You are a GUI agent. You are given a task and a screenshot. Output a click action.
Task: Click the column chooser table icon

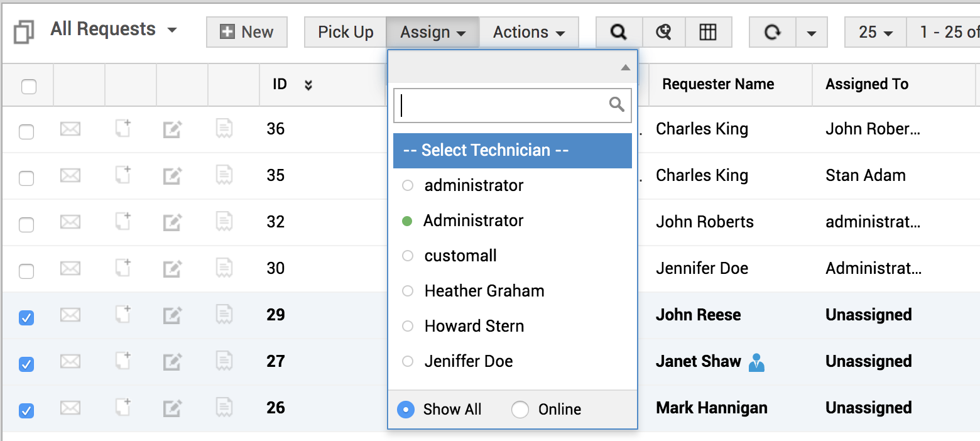pos(708,32)
